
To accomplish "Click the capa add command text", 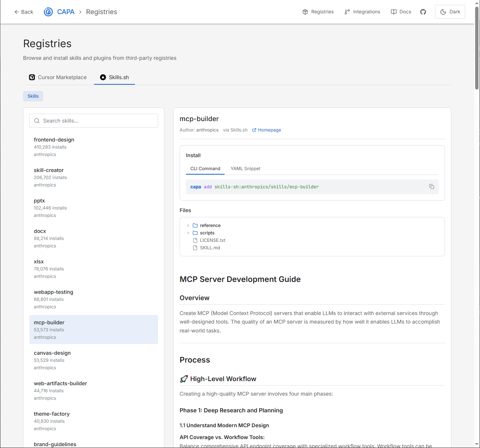I will [x=255, y=187].
